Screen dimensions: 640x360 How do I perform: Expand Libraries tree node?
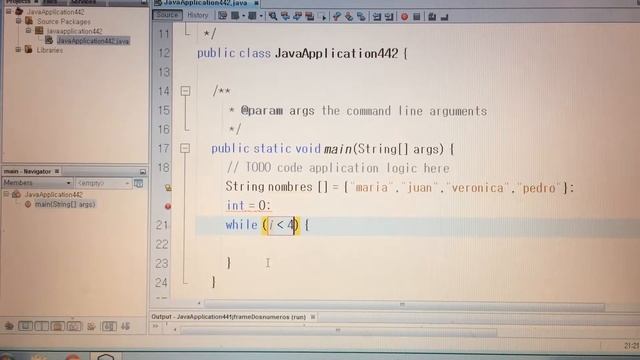coord(18,50)
